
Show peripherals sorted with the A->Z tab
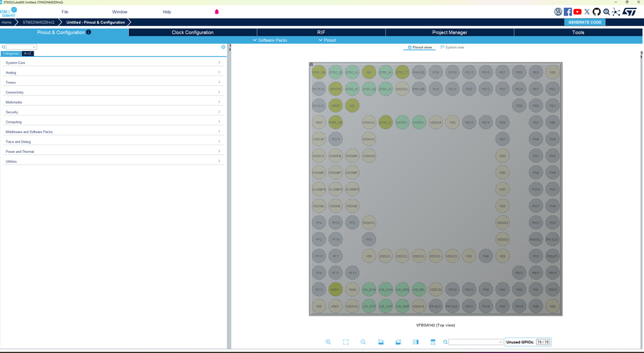pyautogui.click(x=28, y=54)
